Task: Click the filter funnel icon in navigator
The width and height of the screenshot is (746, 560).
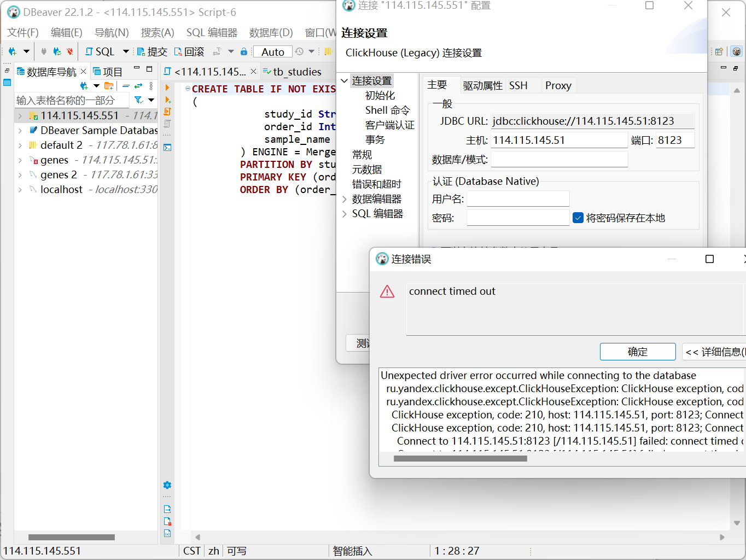Action: click(139, 100)
